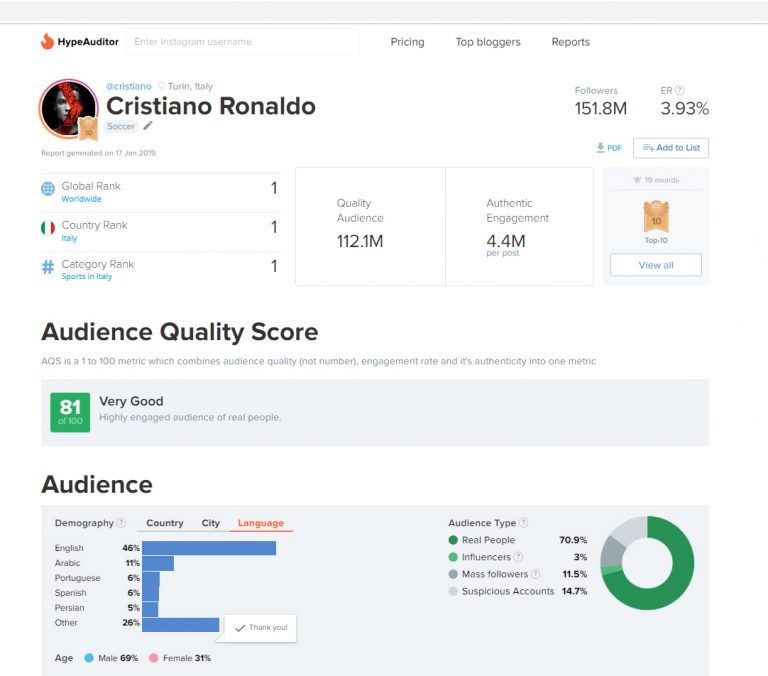
Task: Click the Arabic language bar
Action: point(158,563)
